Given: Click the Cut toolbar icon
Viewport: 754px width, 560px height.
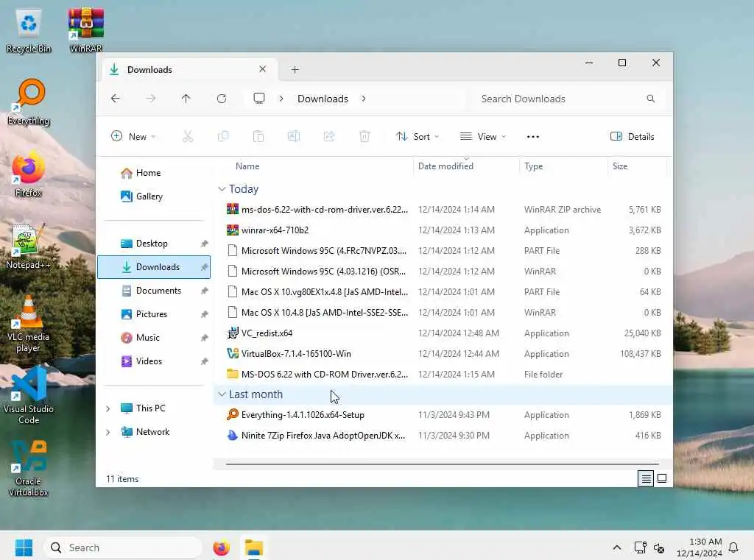Looking at the screenshot, I should click(188, 137).
